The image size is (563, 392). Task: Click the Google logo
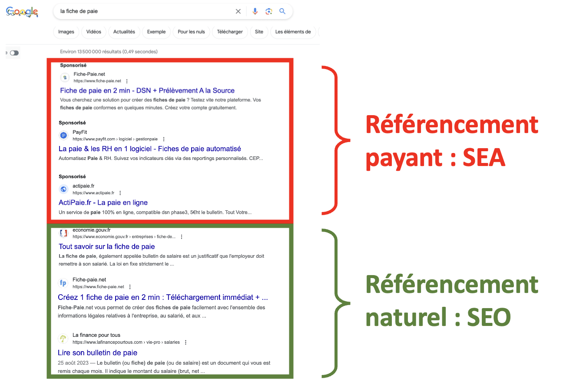(22, 12)
